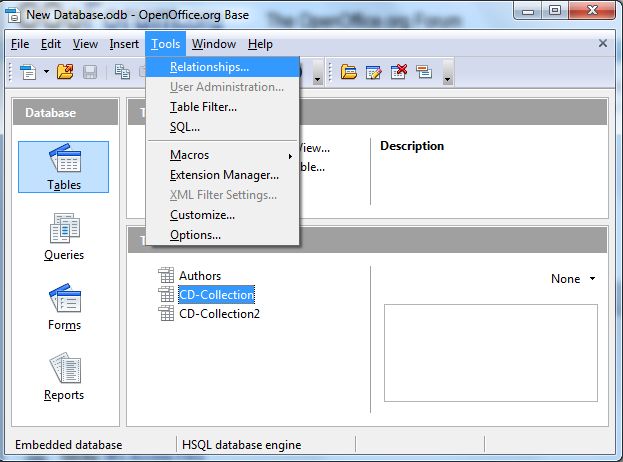Select the Authors table
This screenshot has width=623, height=462.
coord(200,276)
